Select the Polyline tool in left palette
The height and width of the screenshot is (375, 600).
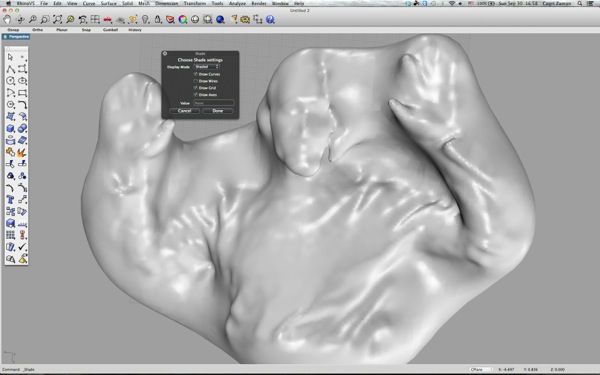(10, 69)
